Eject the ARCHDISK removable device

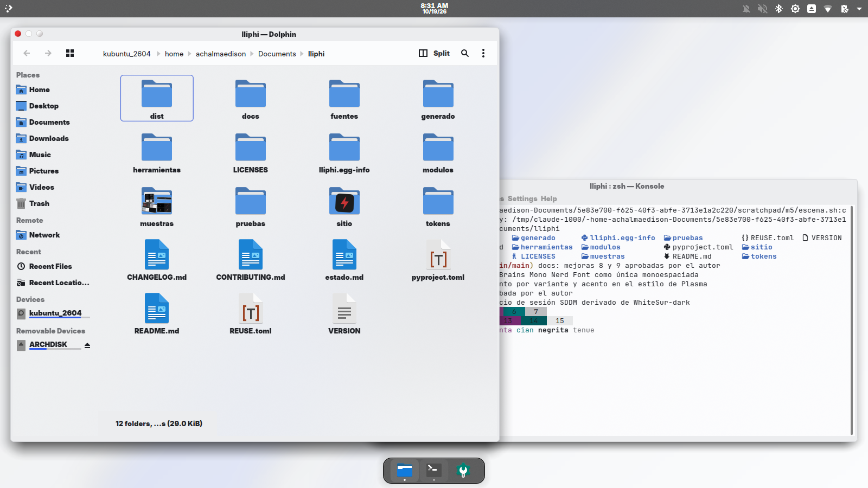pyautogui.click(x=87, y=345)
